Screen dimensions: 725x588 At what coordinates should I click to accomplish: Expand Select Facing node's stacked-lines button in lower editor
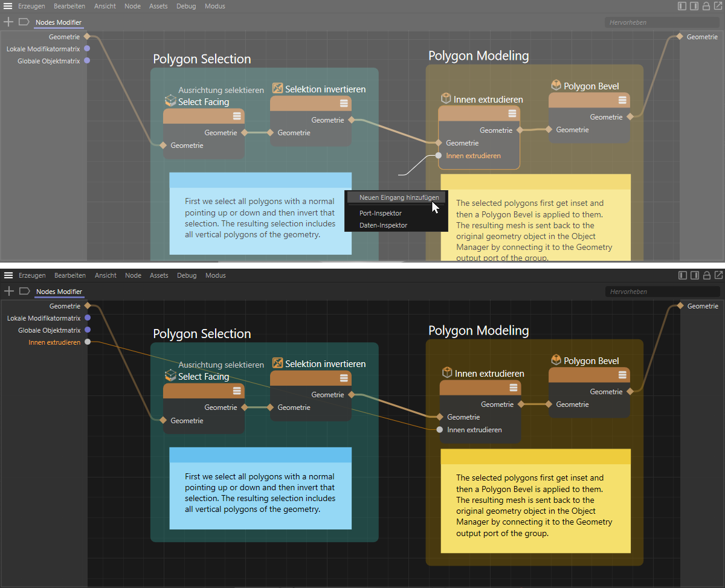[x=237, y=391]
